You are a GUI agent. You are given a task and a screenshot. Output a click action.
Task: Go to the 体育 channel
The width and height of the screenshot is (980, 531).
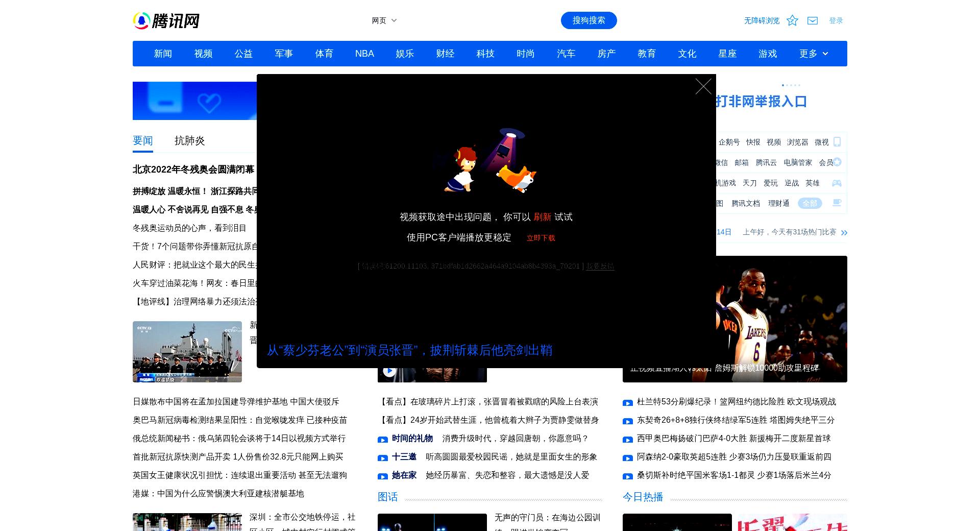pos(324,54)
